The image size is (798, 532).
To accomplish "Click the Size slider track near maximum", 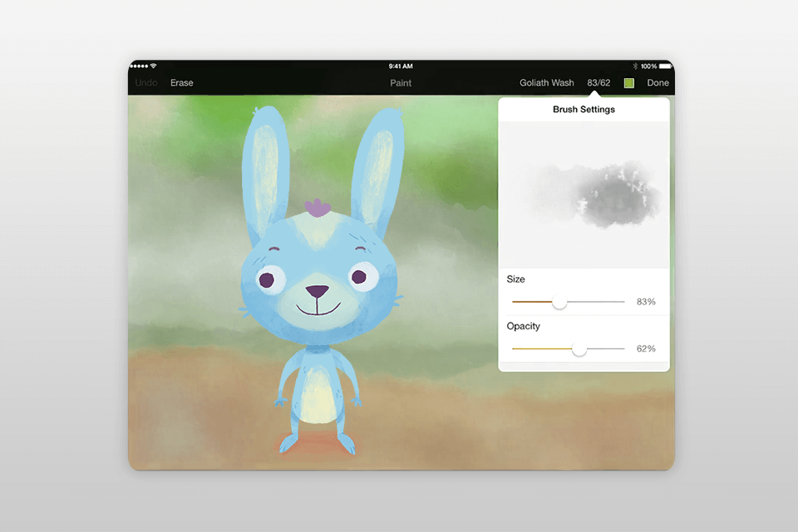I will pyautogui.click(x=619, y=302).
